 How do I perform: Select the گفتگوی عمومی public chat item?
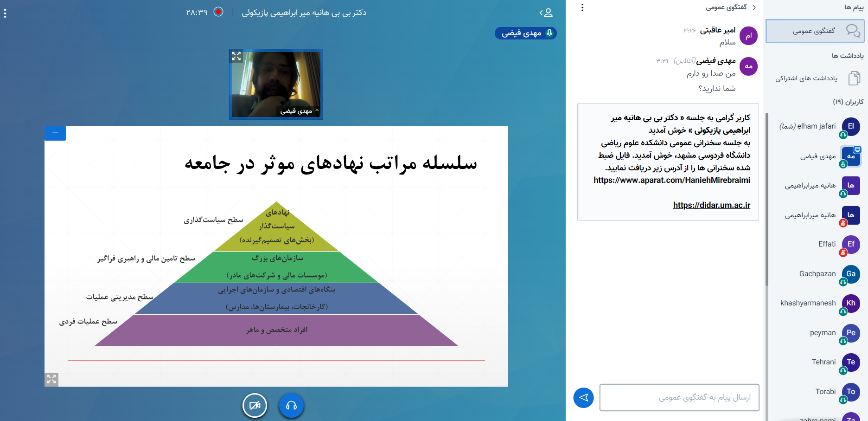pyautogui.click(x=814, y=31)
